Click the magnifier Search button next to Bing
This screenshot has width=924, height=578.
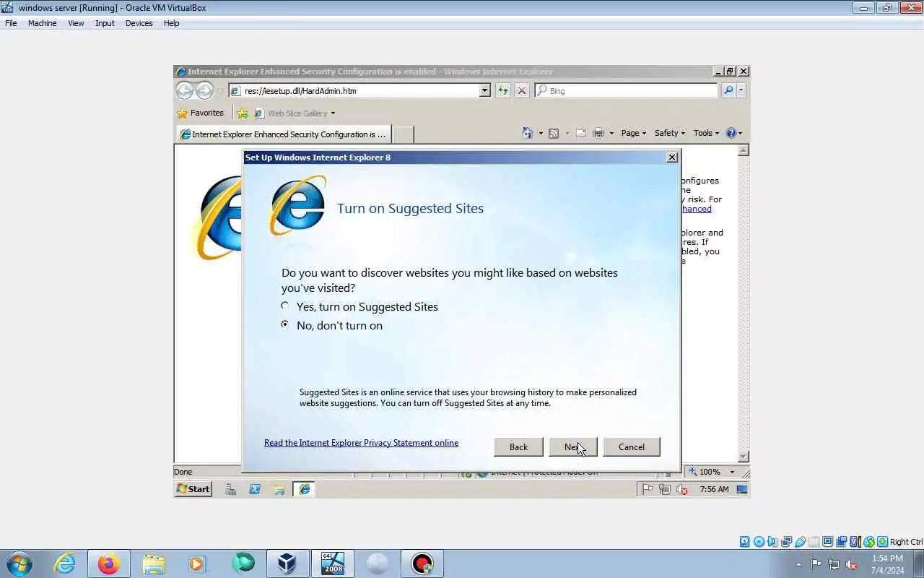pyautogui.click(x=728, y=90)
